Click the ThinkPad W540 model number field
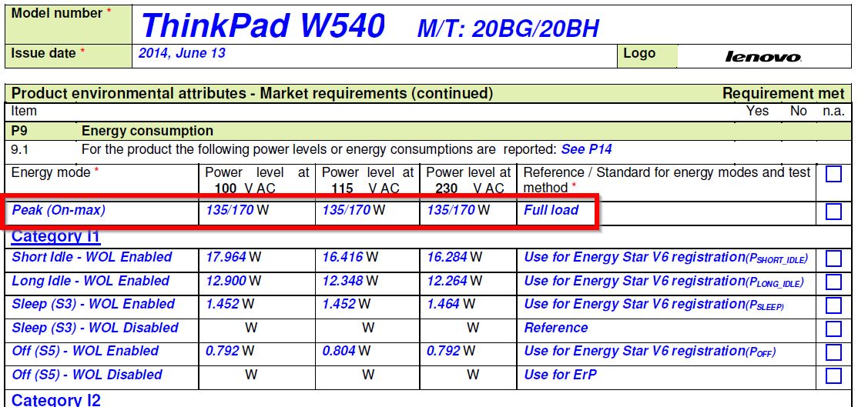The image size is (868, 407). pos(262,26)
